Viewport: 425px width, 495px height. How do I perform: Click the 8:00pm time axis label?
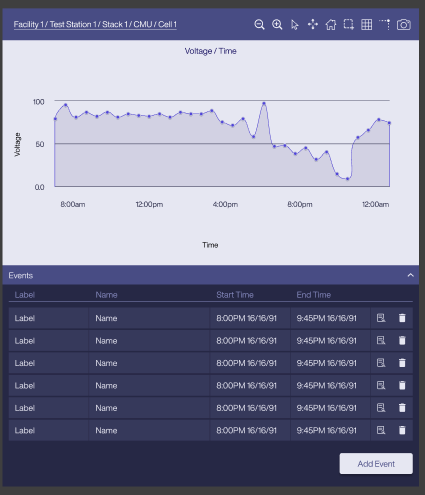point(300,204)
